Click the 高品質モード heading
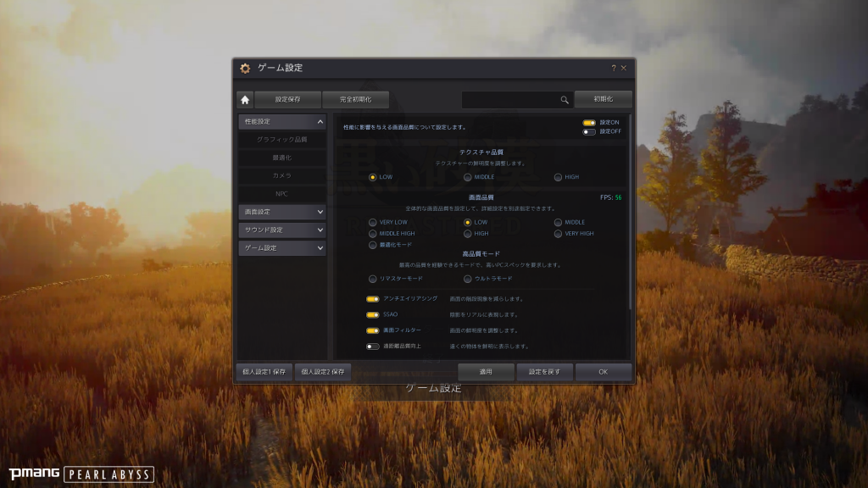Screen dimensions: 868x488 tap(481, 254)
